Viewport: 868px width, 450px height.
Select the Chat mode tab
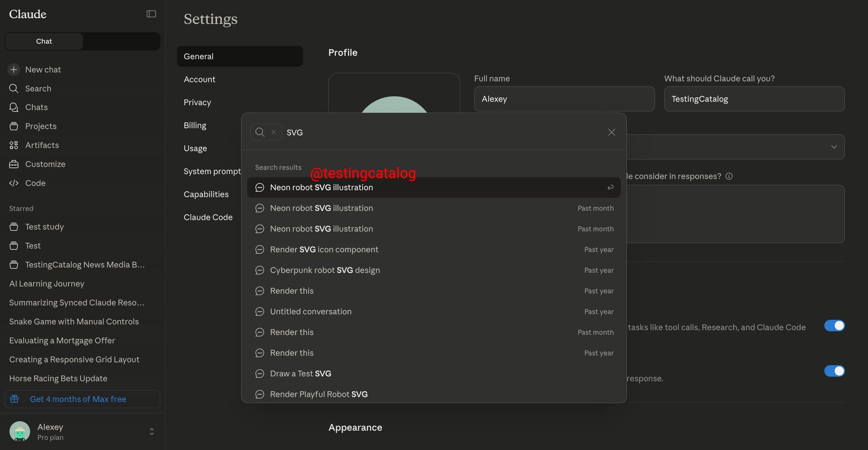(x=44, y=41)
